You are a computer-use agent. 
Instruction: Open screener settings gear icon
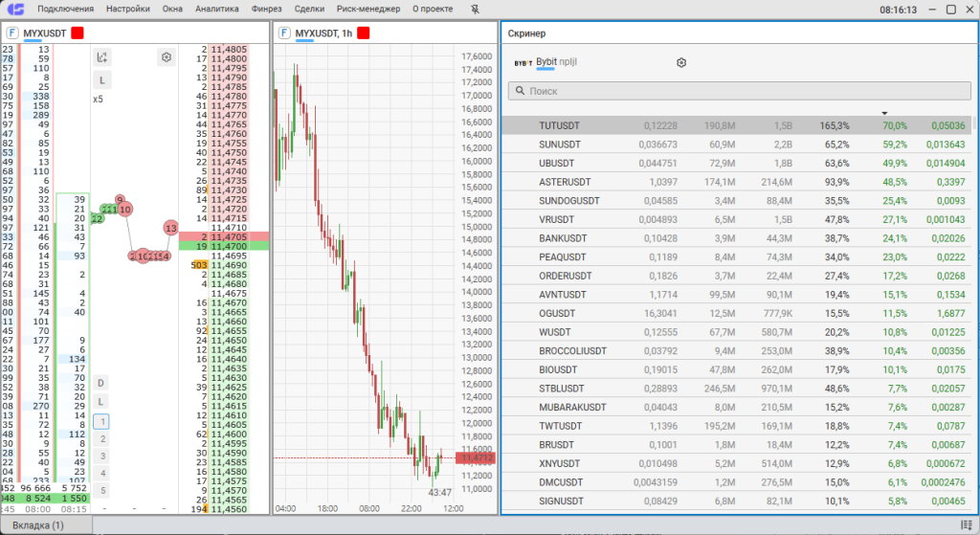pyautogui.click(x=681, y=63)
